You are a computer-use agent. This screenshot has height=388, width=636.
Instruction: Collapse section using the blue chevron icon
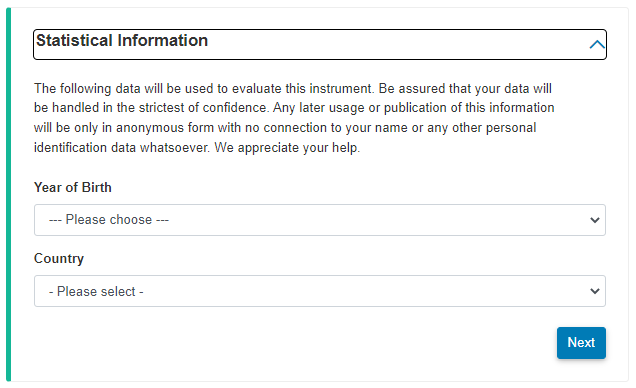click(x=597, y=44)
